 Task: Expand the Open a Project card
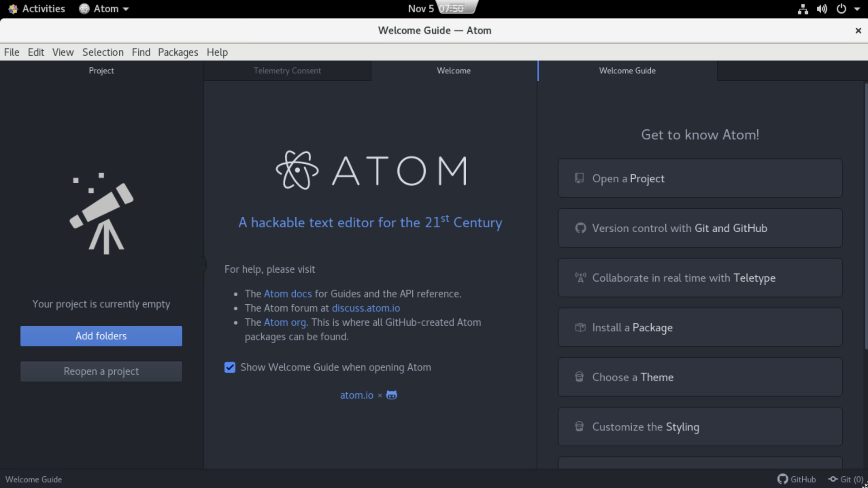(700, 178)
